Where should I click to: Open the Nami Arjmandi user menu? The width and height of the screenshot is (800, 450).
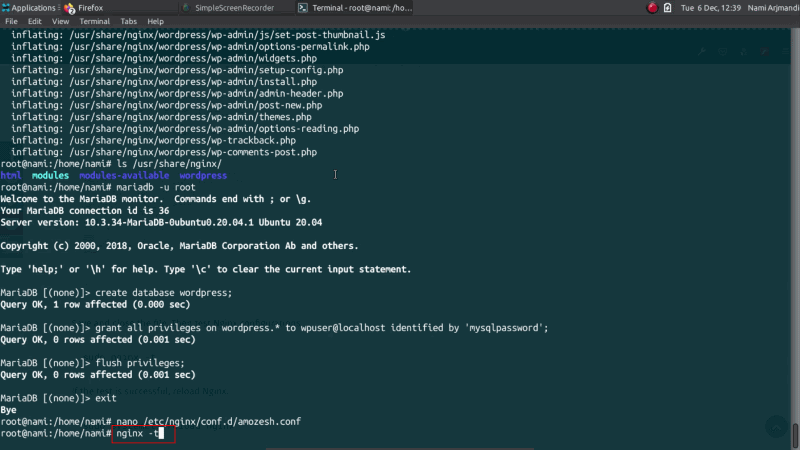[773, 8]
